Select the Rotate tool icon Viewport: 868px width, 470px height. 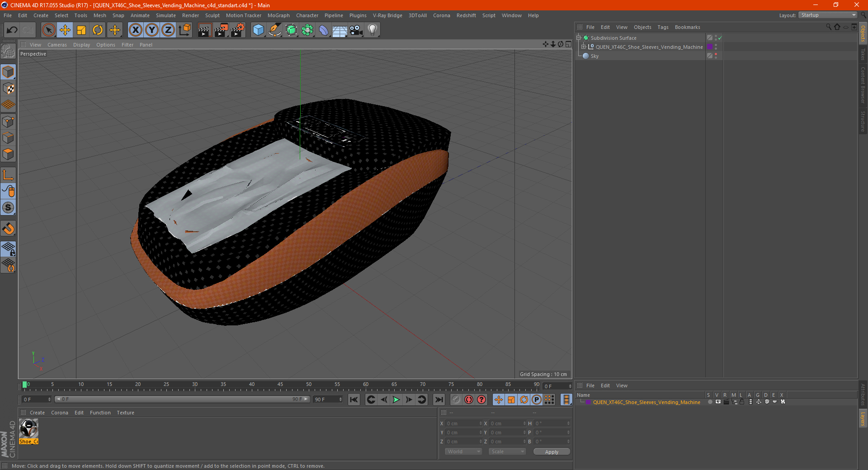(x=98, y=30)
